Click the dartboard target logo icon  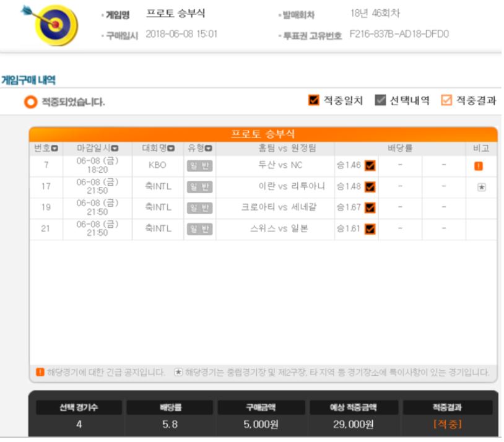51,25
